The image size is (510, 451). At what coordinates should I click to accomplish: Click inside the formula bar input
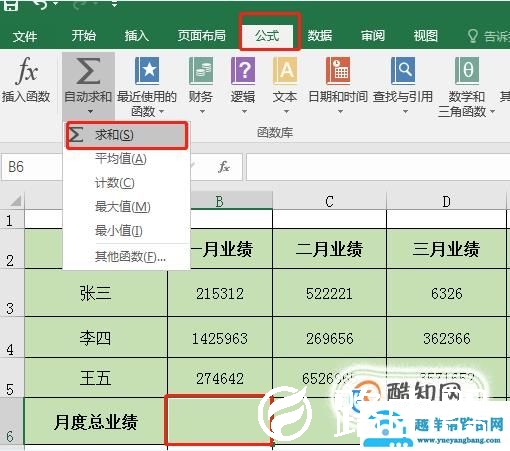[378, 167]
